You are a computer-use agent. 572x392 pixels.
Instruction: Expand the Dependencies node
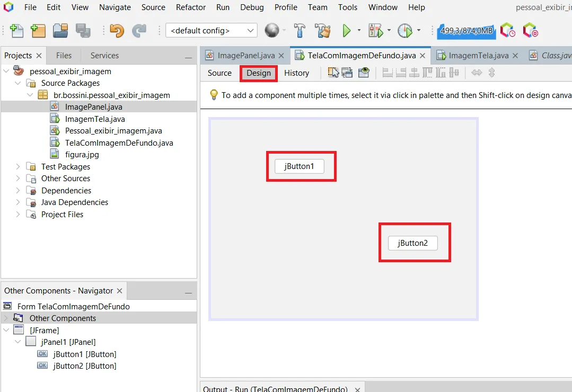pyautogui.click(x=17, y=190)
